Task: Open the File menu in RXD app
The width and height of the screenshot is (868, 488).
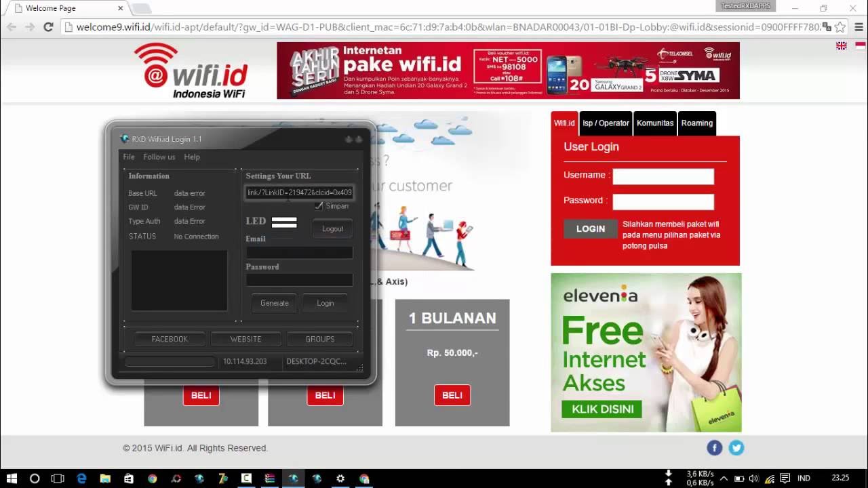Action: click(x=129, y=157)
